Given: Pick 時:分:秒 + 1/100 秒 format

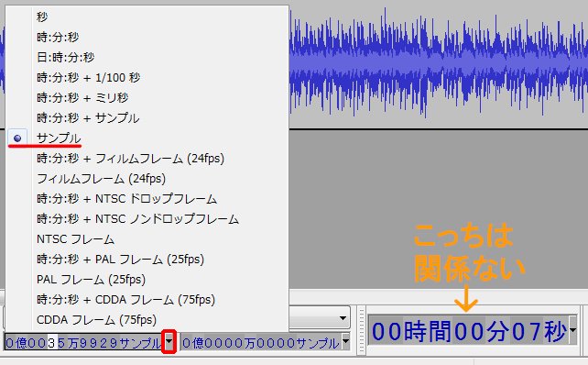Looking at the screenshot, I should tap(147, 78).
